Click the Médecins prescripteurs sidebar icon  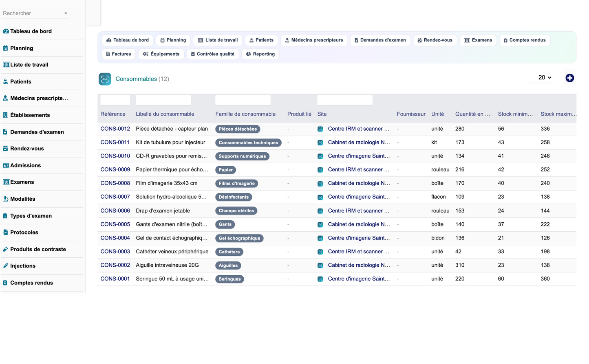[x=5, y=98]
